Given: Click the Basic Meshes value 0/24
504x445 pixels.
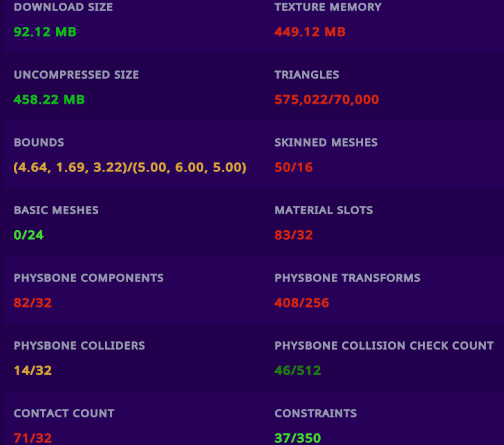Looking at the screenshot, I should [28, 235].
